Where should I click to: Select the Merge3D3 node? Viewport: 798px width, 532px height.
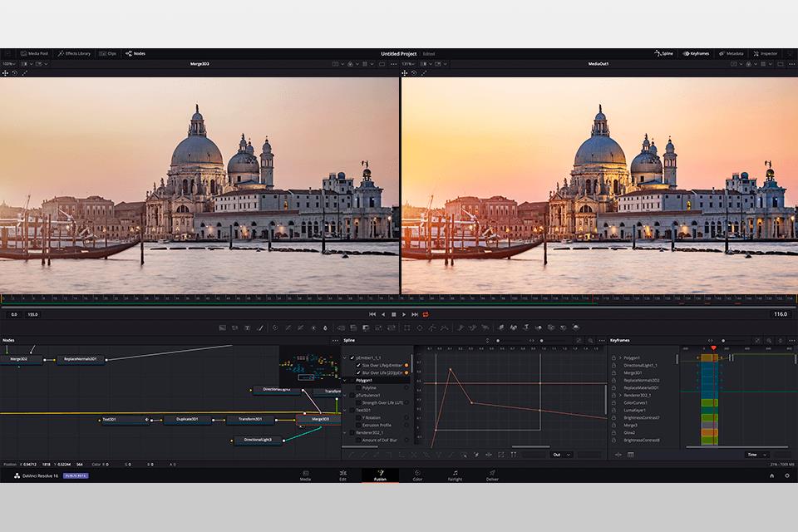pos(320,420)
